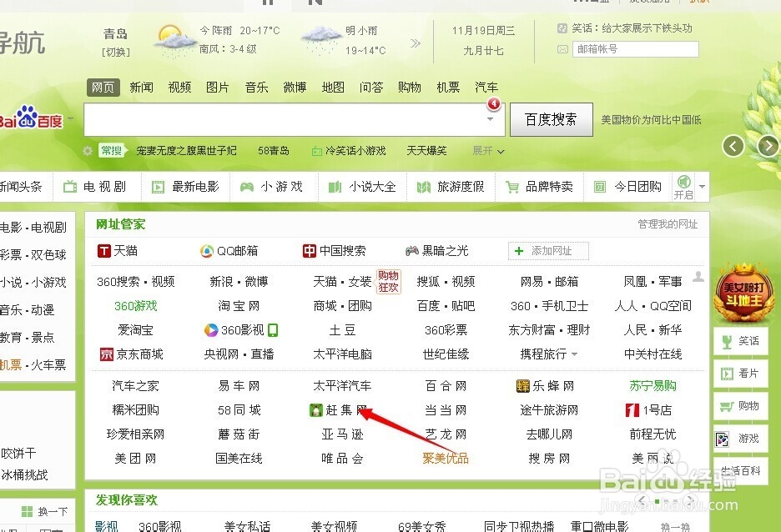The width and height of the screenshot is (781, 532).
Task: Click the 看片 sidebar icon button
Action: point(740,374)
